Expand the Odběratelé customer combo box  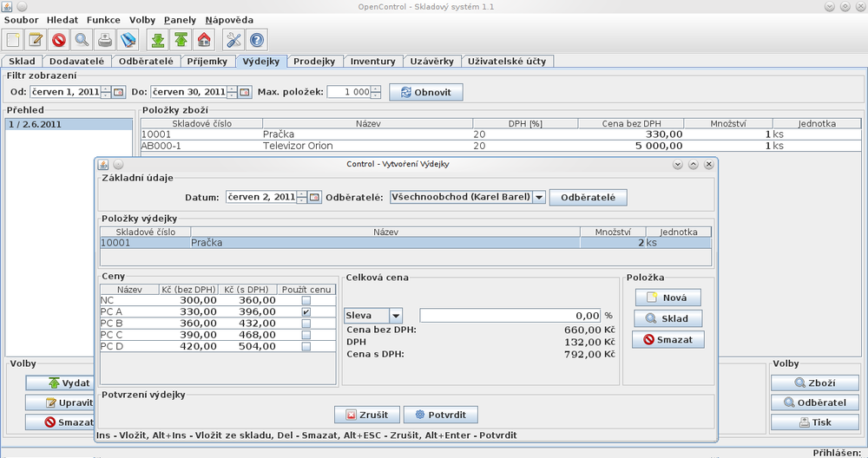pos(538,197)
